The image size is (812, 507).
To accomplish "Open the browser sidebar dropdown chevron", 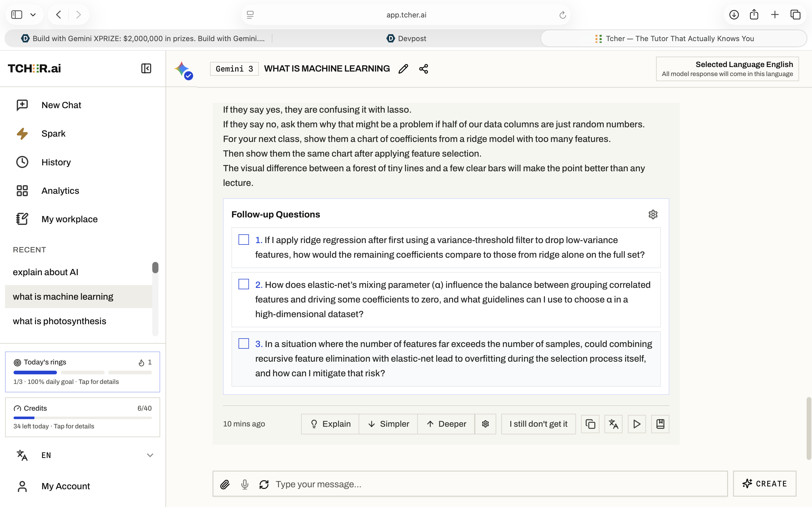I will pyautogui.click(x=33, y=15).
